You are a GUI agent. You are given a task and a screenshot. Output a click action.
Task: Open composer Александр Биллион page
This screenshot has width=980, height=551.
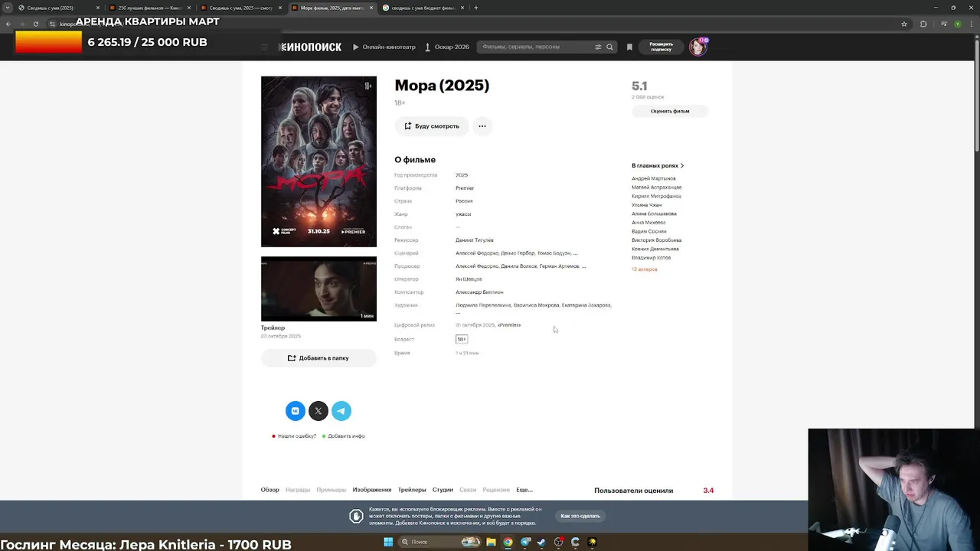point(479,292)
